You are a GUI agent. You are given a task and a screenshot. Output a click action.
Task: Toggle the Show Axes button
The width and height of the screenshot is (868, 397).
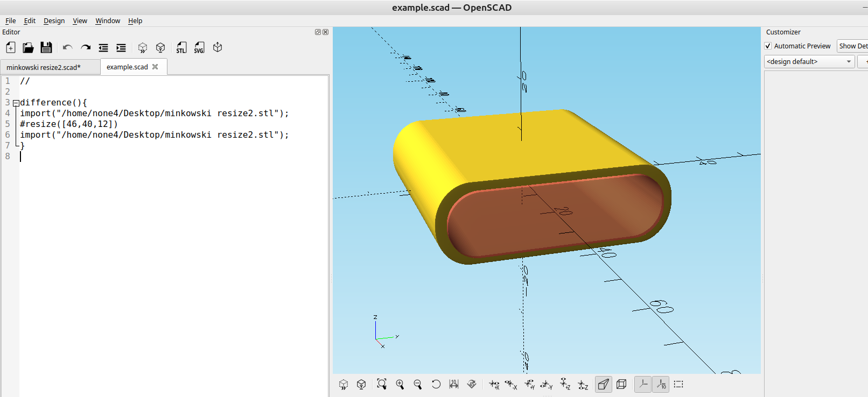click(643, 384)
